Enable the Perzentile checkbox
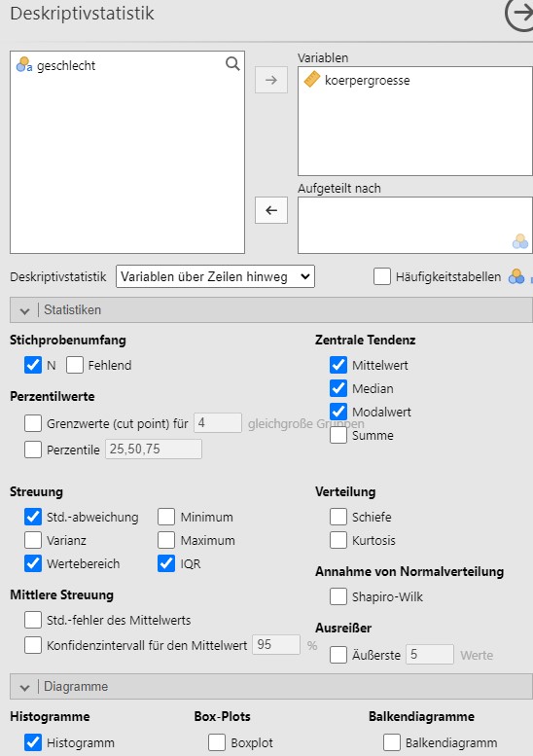533x756 pixels. coord(33,450)
